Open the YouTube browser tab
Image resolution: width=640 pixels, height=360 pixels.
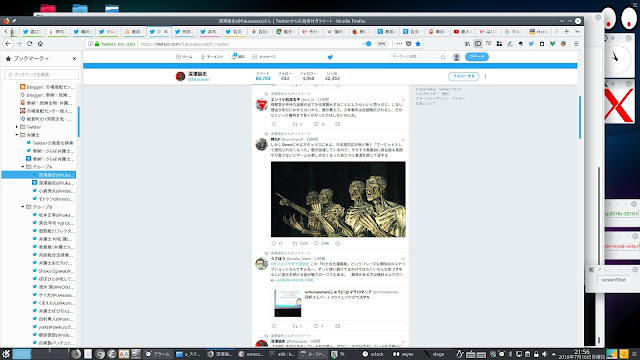tap(463, 31)
